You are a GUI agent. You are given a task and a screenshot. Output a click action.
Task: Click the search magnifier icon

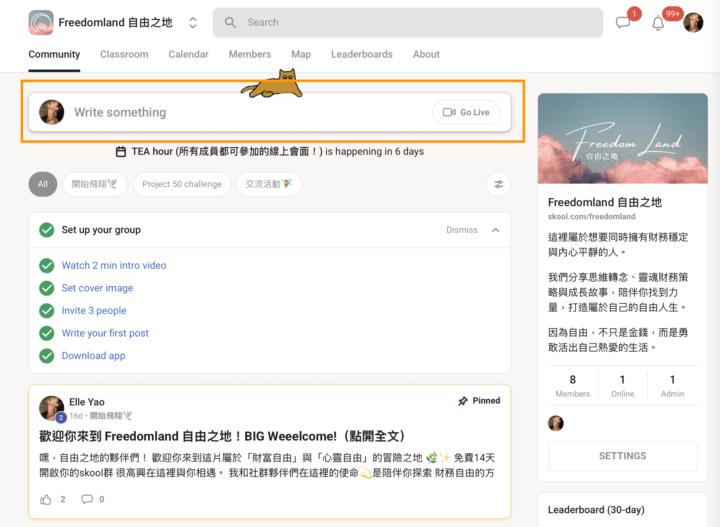click(x=230, y=22)
